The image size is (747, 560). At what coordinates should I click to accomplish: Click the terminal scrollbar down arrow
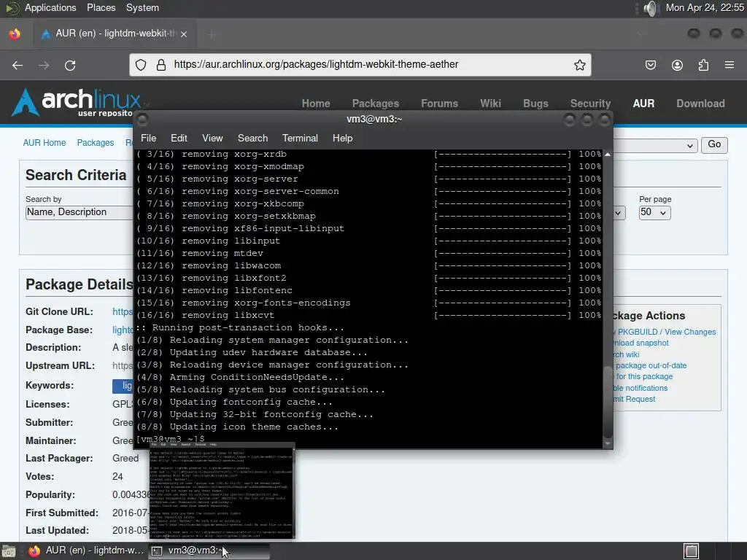click(608, 443)
